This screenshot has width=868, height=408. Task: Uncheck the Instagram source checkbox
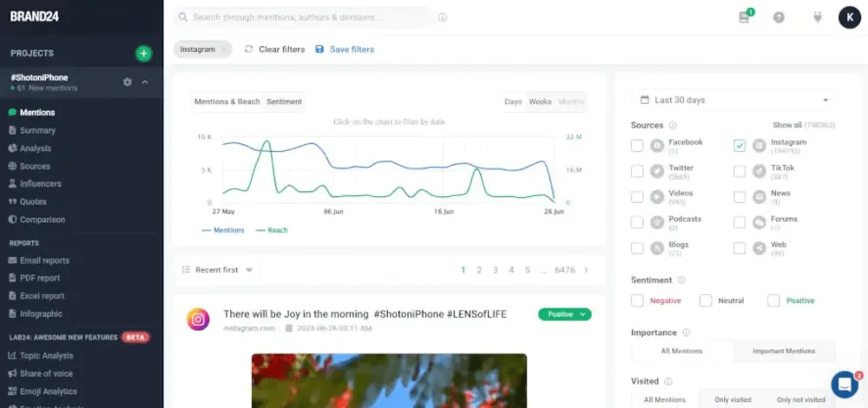(740, 146)
